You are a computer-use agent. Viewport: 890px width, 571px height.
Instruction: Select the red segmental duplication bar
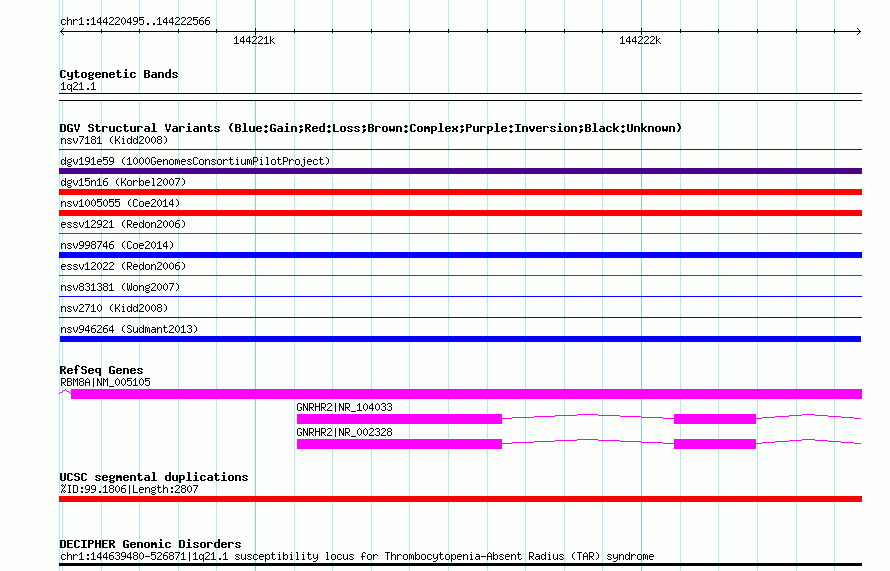pos(460,499)
